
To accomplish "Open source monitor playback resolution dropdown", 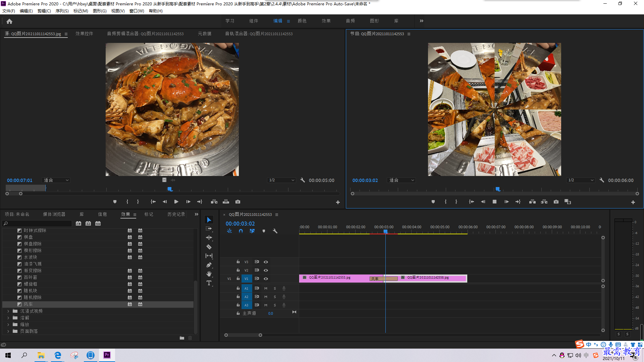I will coord(281,180).
